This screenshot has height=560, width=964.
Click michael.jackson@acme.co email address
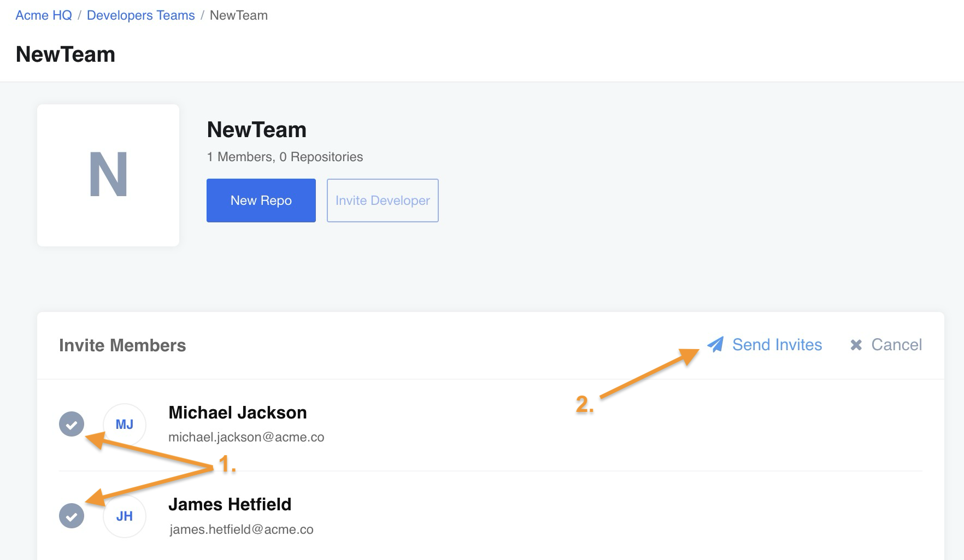pos(246,437)
